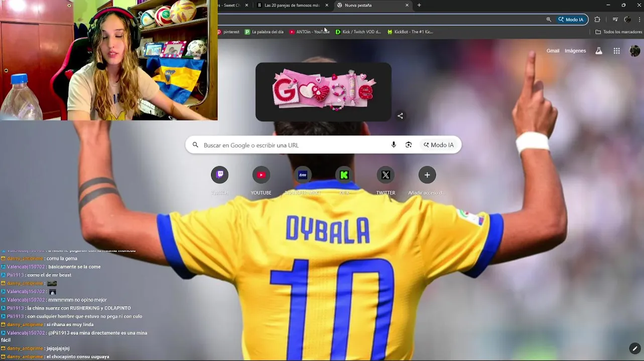Select chat message 'básicamente se la come'
644x361 pixels.
[x=74, y=267]
